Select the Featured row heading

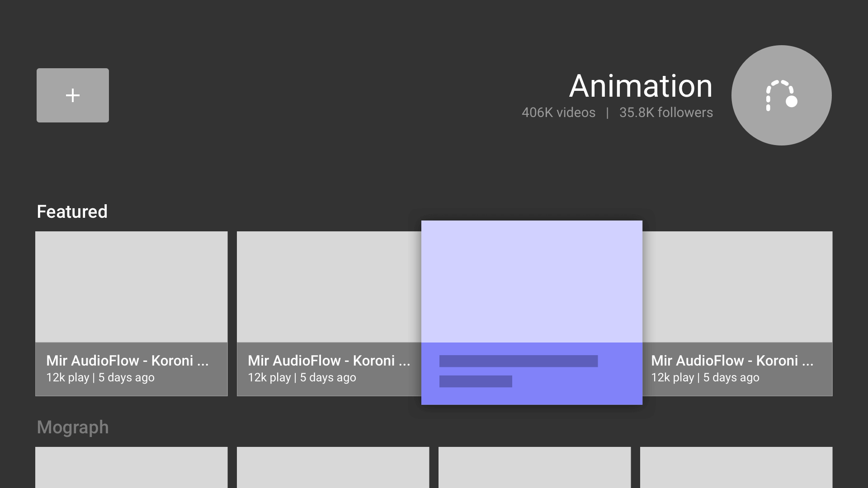[x=72, y=211]
